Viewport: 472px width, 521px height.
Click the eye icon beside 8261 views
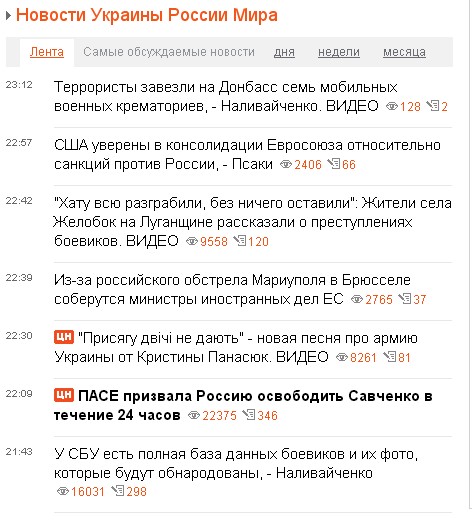coord(342,357)
